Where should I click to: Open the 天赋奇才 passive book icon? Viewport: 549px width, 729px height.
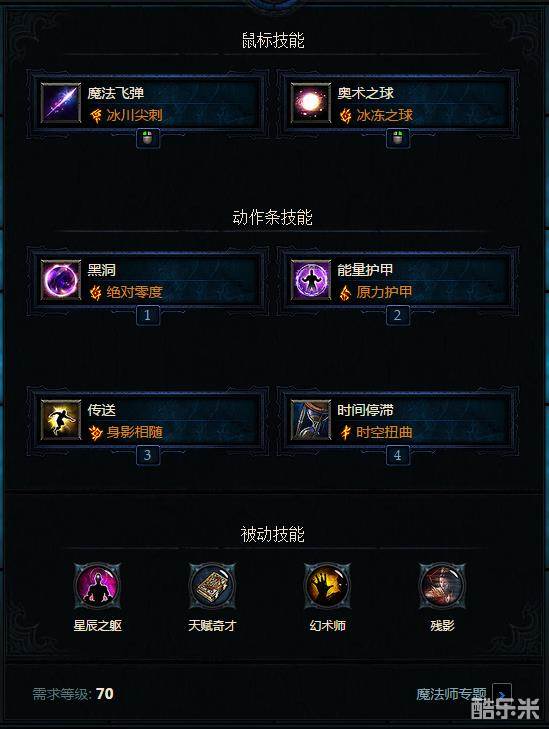click(212, 586)
